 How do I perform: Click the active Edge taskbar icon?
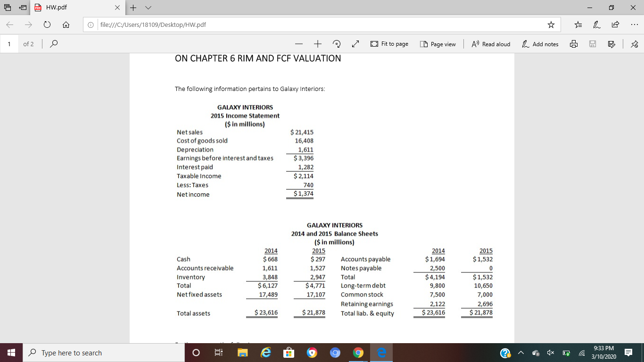pos(381,353)
